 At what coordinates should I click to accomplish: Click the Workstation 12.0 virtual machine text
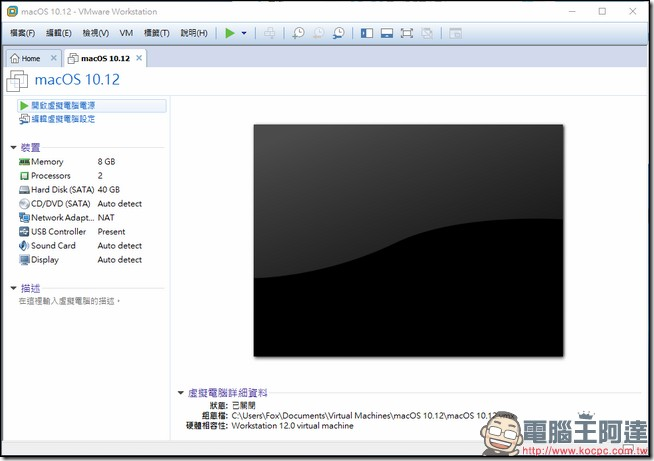click(x=292, y=426)
